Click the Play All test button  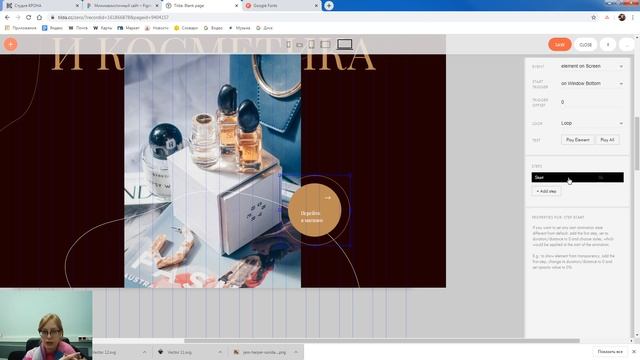[x=607, y=140]
